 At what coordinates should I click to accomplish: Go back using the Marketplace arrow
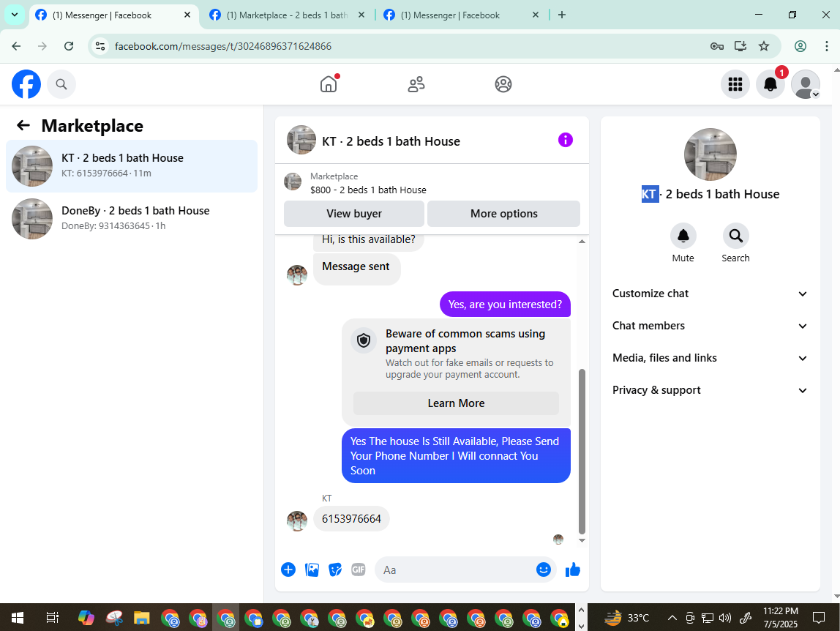point(23,125)
